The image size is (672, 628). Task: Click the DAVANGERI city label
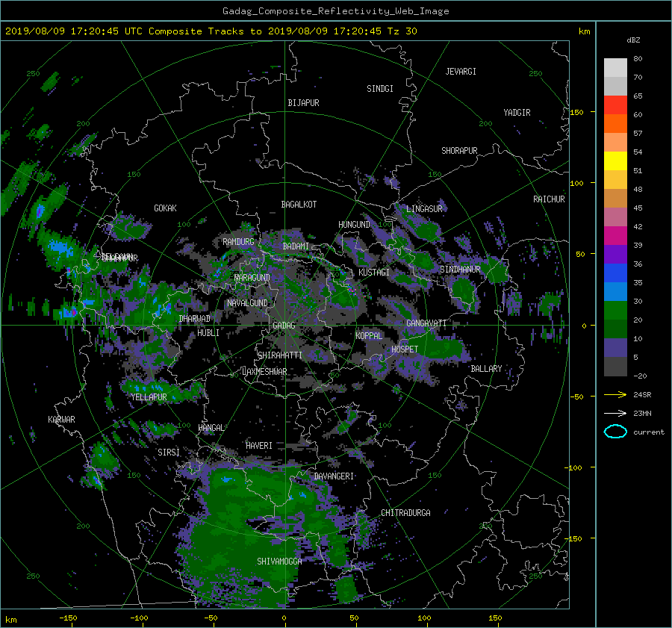click(x=334, y=476)
